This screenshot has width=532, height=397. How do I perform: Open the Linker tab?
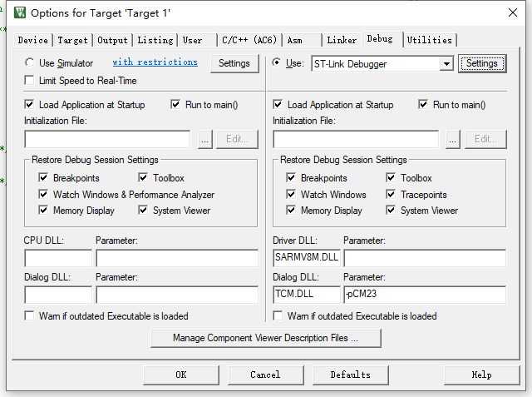click(342, 40)
